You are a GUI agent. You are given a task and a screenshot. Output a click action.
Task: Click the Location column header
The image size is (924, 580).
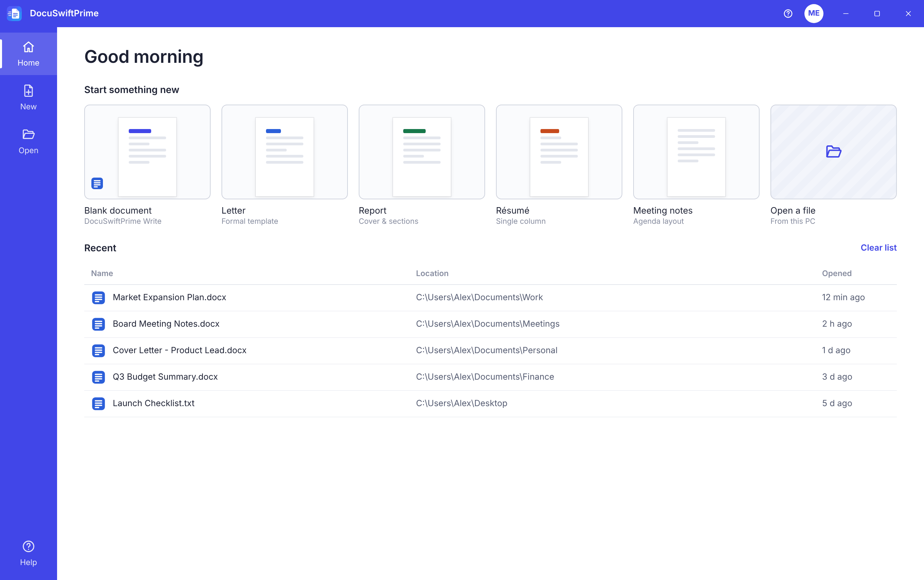tap(432, 273)
